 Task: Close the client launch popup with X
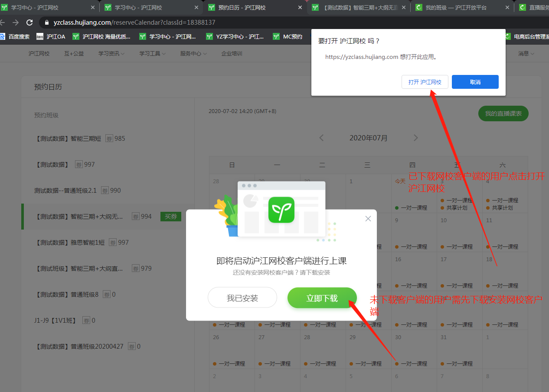click(x=368, y=219)
